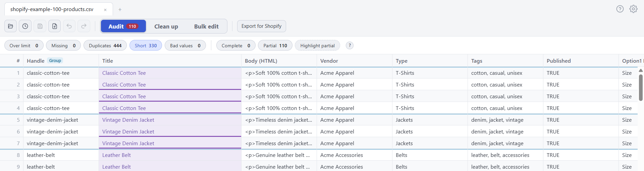Select row number 7
Screen dimensions: 644x171
[12, 143]
